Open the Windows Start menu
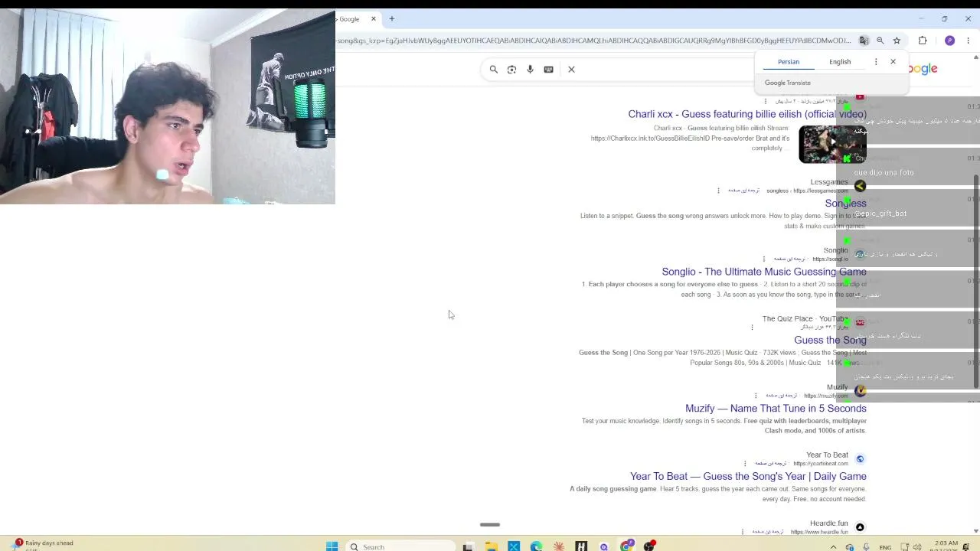This screenshot has width=980, height=551. point(332,546)
